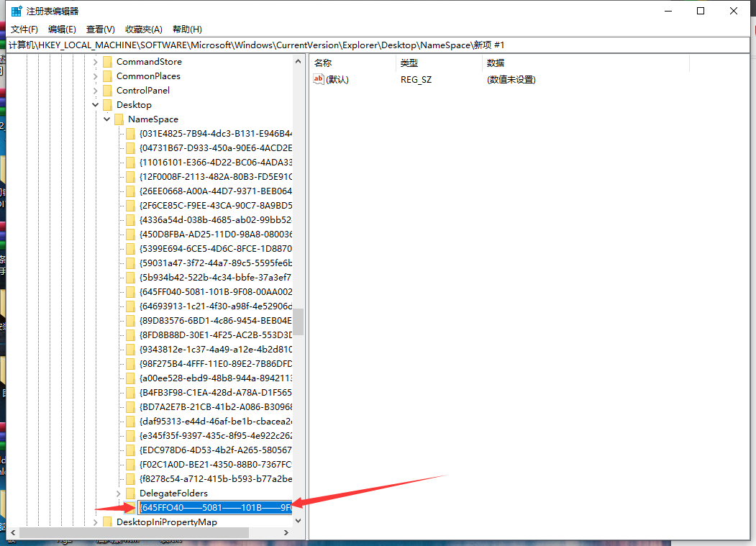Screen dimensions: 756x546
Task: Click folder icon of {04731B67-D933 key
Action: (x=130, y=148)
